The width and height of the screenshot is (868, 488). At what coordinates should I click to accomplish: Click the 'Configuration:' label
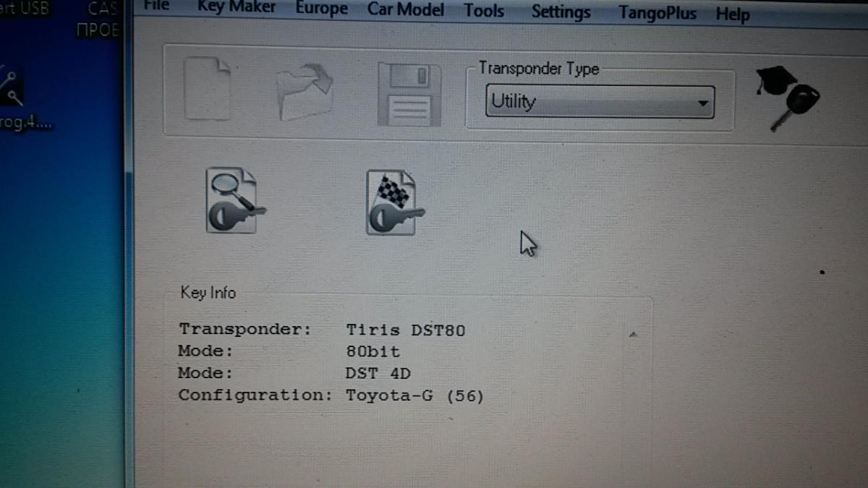pyautogui.click(x=255, y=395)
